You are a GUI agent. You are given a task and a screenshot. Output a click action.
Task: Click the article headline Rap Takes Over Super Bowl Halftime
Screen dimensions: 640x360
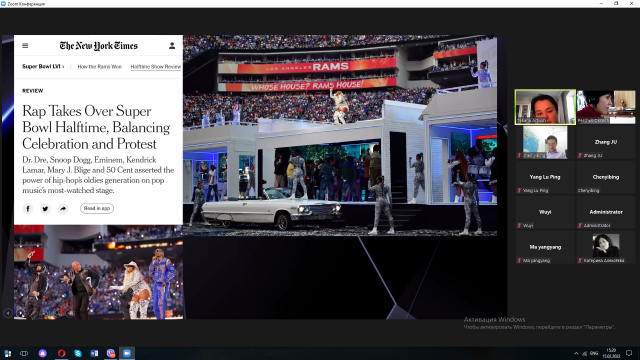pyautogui.click(x=96, y=127)
